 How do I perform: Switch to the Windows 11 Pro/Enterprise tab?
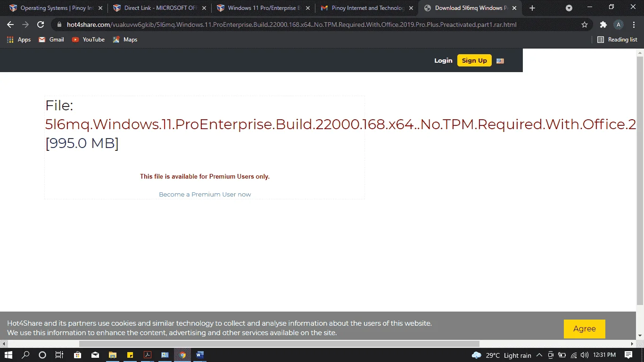point(263,8)
